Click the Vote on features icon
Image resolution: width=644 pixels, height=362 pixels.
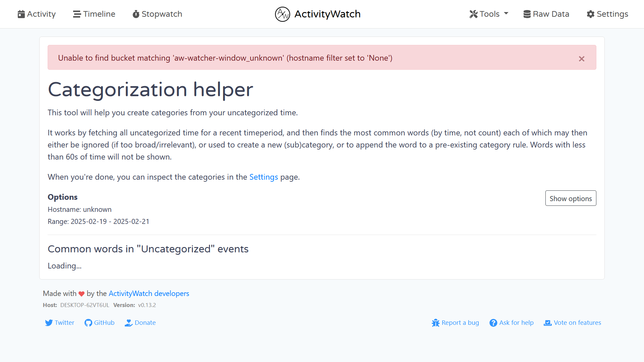pyautogui.click(x=548, y=323)
